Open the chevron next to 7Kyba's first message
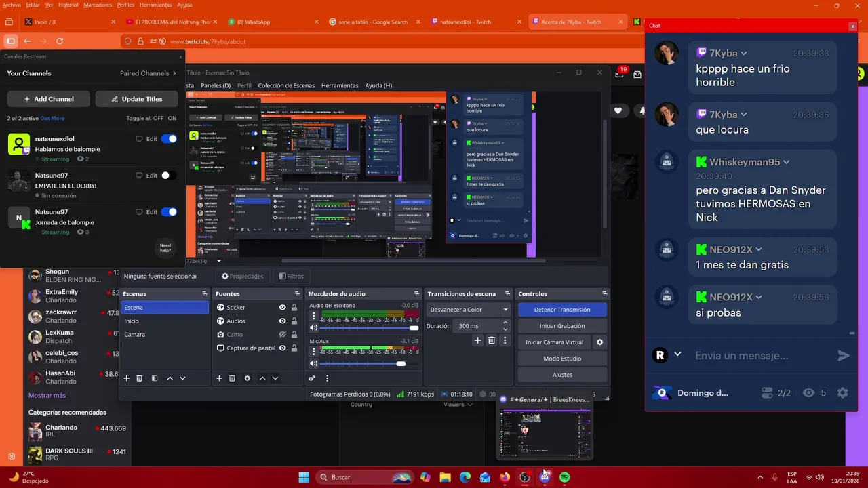The image size is (868, 488). pos(744,53)
